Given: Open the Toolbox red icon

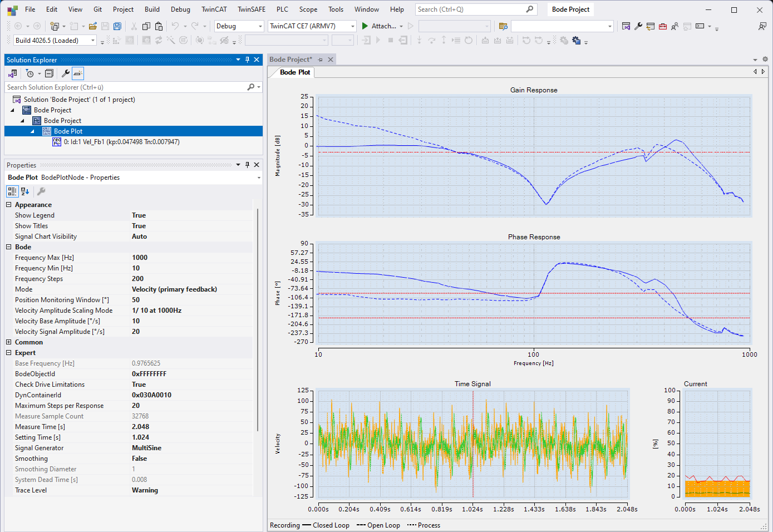Looking at the screenshot, I should 663,26.
